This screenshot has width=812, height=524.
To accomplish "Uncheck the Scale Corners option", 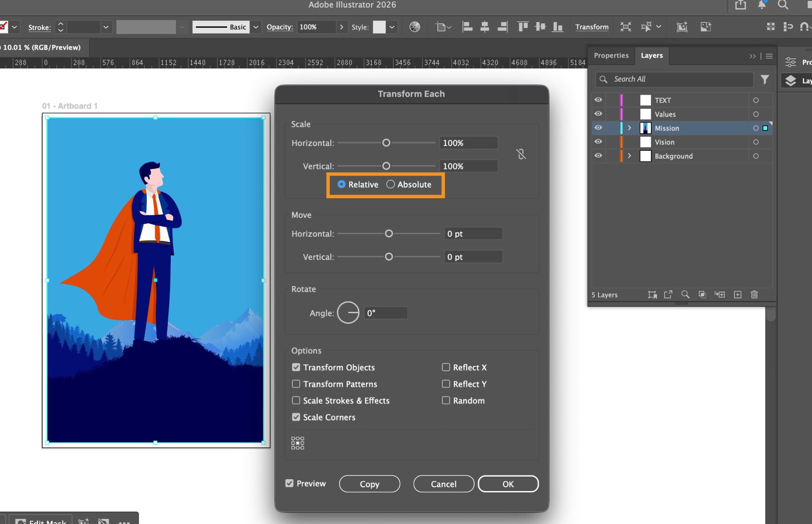I will click(296, 417).
